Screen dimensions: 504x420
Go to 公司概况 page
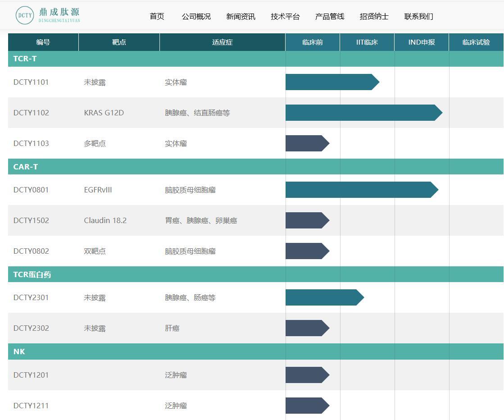pyautogui.click(x=196, y=17)
